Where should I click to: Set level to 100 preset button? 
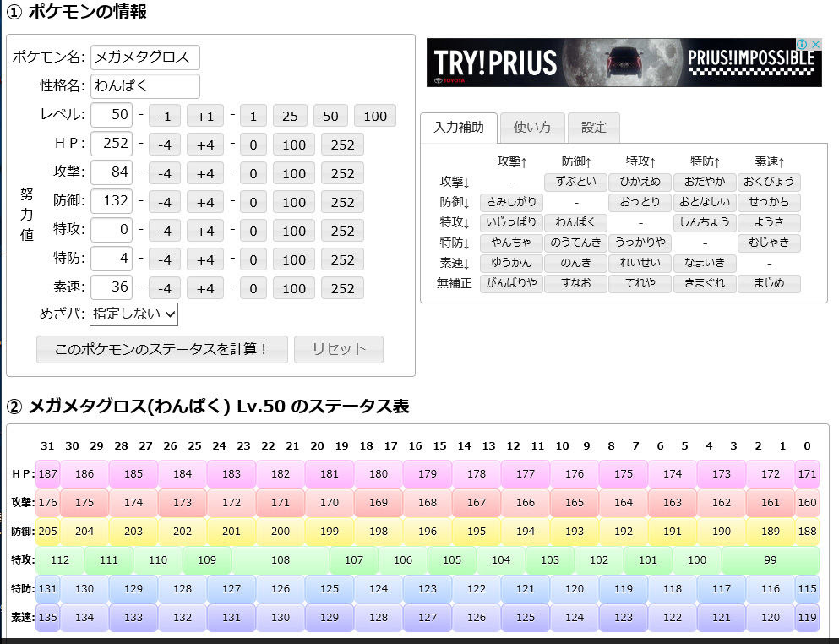coord(375,116)
